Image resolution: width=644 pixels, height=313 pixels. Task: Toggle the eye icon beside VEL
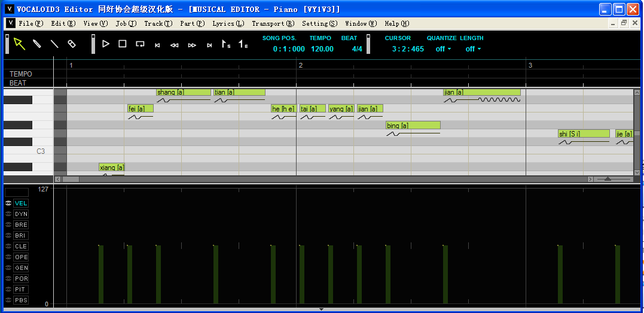pyautogui.click(x=8, y=203)
